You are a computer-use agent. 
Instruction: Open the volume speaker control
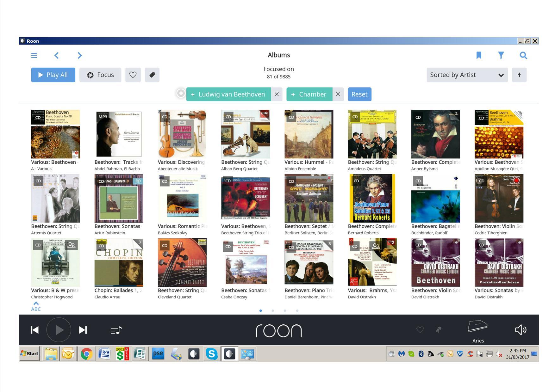[x=521, y=330]
